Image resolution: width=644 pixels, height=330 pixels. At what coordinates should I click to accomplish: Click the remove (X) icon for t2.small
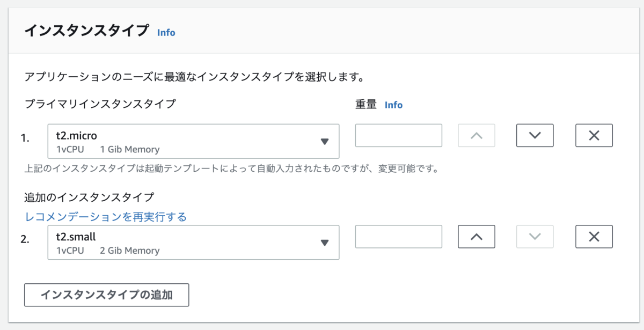(x=594, y=236)
